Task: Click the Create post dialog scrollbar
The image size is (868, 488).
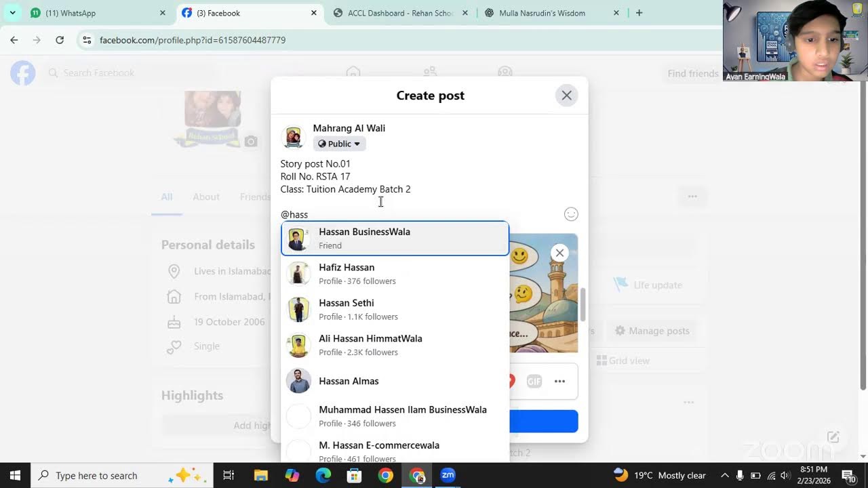Action: 582,304
